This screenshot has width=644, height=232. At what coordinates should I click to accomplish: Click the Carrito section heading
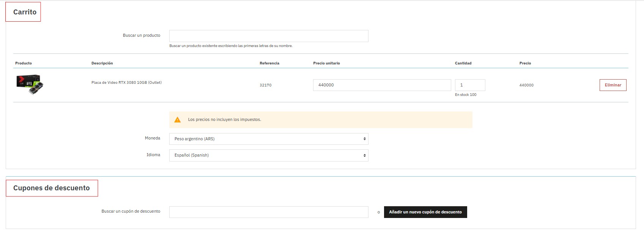[25, 12]
